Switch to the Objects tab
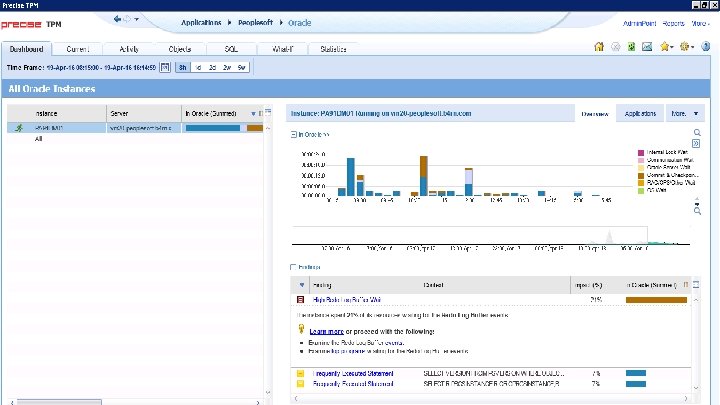 180,49
